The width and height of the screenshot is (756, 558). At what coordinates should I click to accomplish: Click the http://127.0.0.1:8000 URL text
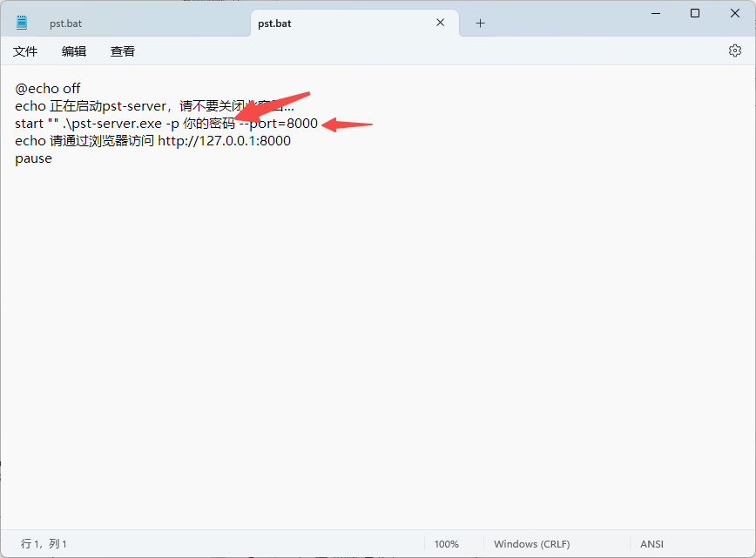point(224,141)
